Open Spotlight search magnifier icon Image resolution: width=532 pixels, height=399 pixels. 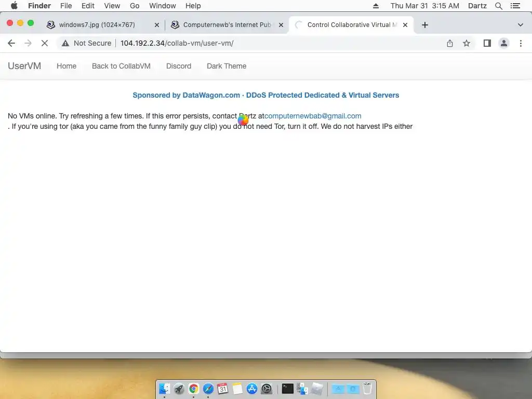coord(498,6)
